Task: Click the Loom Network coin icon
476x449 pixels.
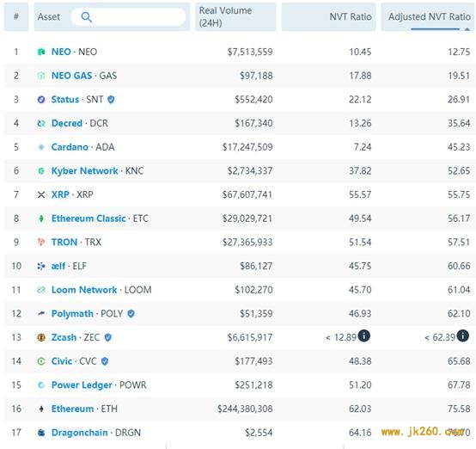Action: 41,290
